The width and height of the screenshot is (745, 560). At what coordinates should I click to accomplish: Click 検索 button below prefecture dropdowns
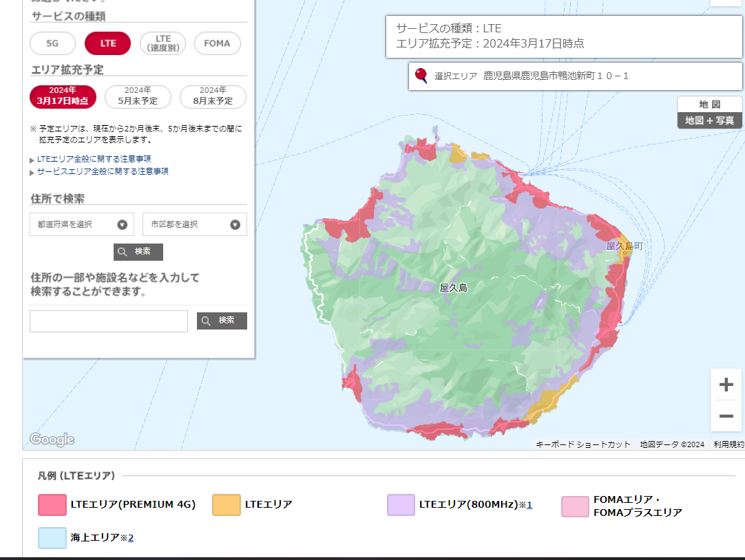pos(138,252)
